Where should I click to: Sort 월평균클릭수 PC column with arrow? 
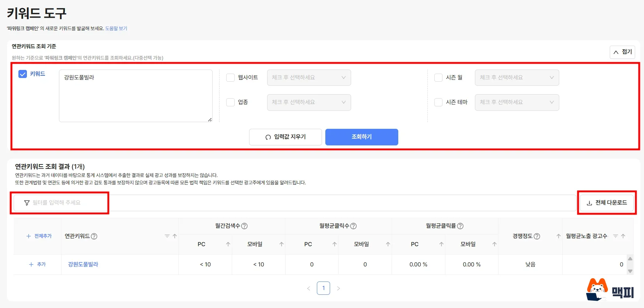(x=335, y=244)
